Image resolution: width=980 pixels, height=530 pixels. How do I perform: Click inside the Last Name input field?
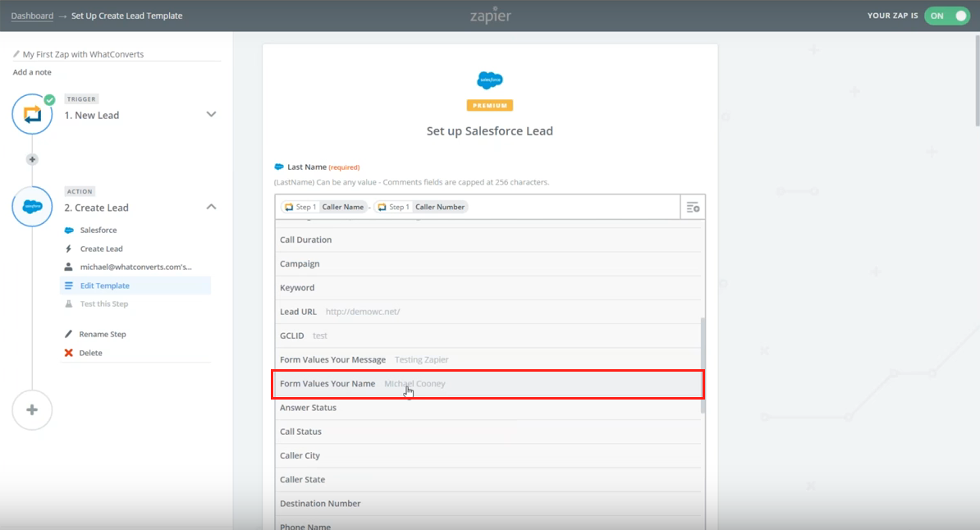pos(478,207)
